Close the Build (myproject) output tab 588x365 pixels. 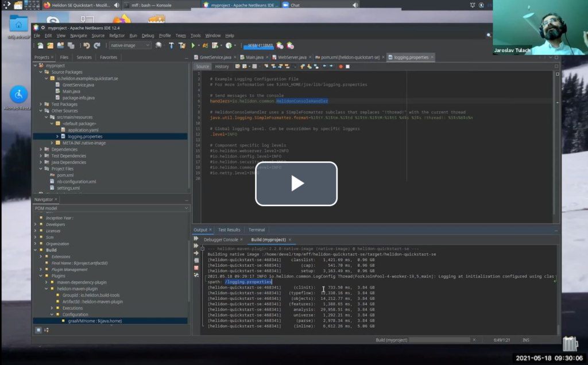tap(290, 239)
